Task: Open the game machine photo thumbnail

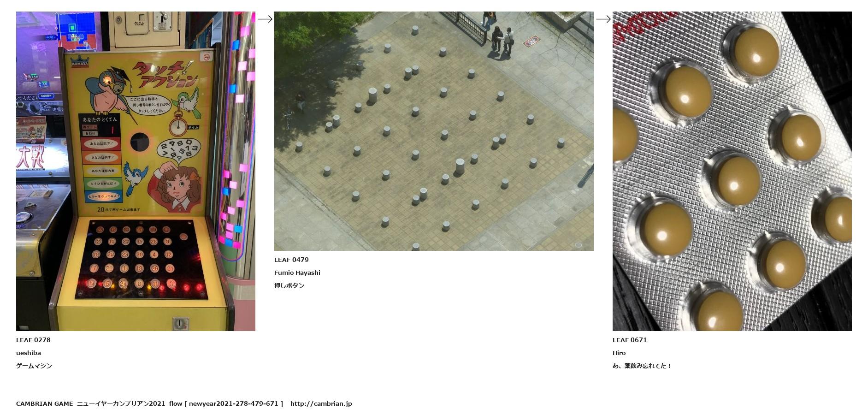Action: pyautogui.click(x=136, y=171)
